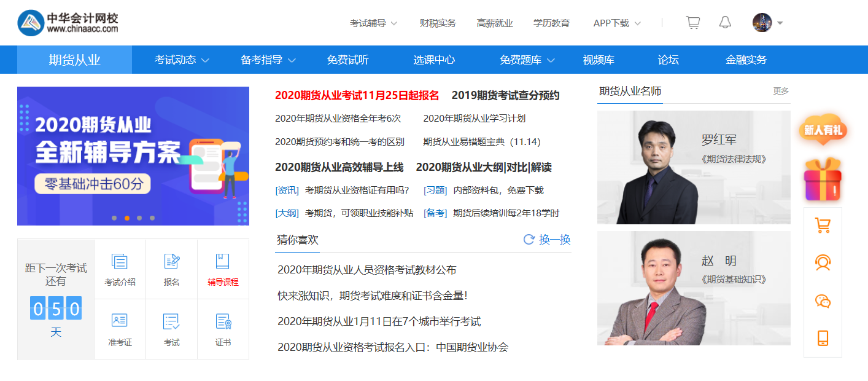The width and height of the screenshot is (868, 381).
Task: Select the 准考证 admission ticket icon
Action: pyautogui.click(x=120, y=329)
